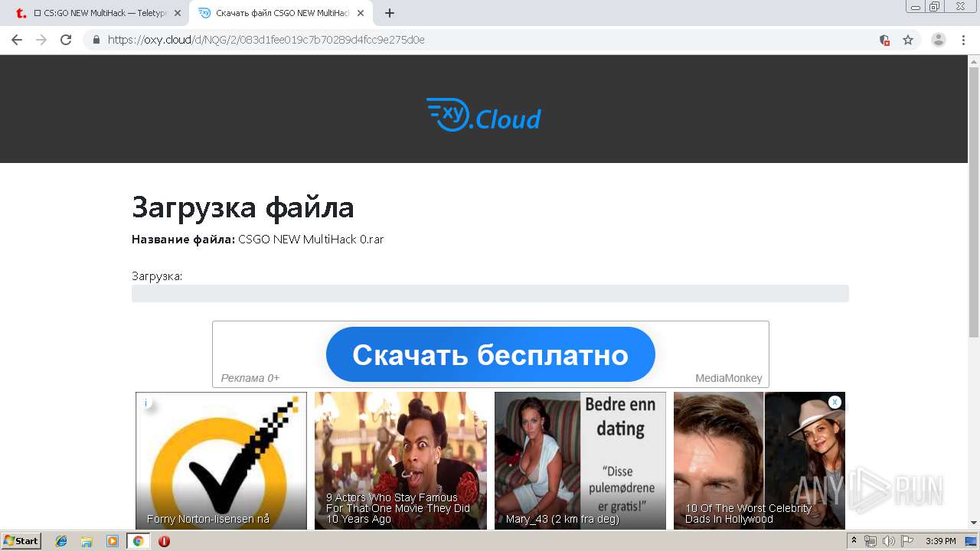Open the Mary_43 dating ad thumbnail
The image size is (980, 551).
[x=580, y=461]
